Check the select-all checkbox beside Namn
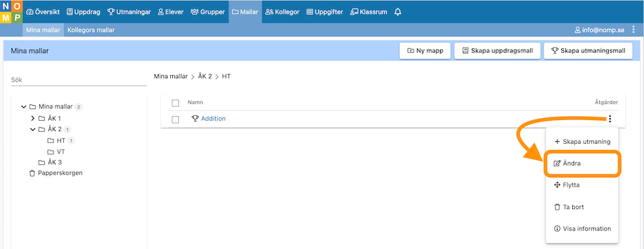Viewport: 644px width, 249px height. 176,102
